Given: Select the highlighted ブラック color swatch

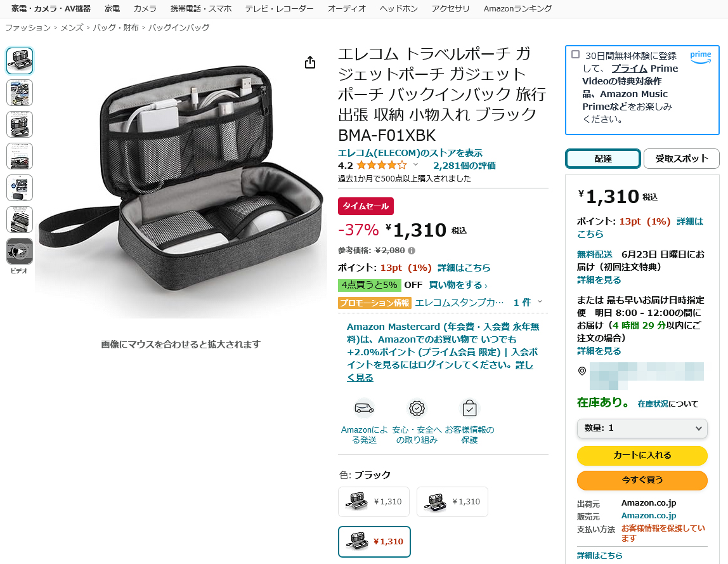Looking at the screenshot, I should (x=374, y=541).
